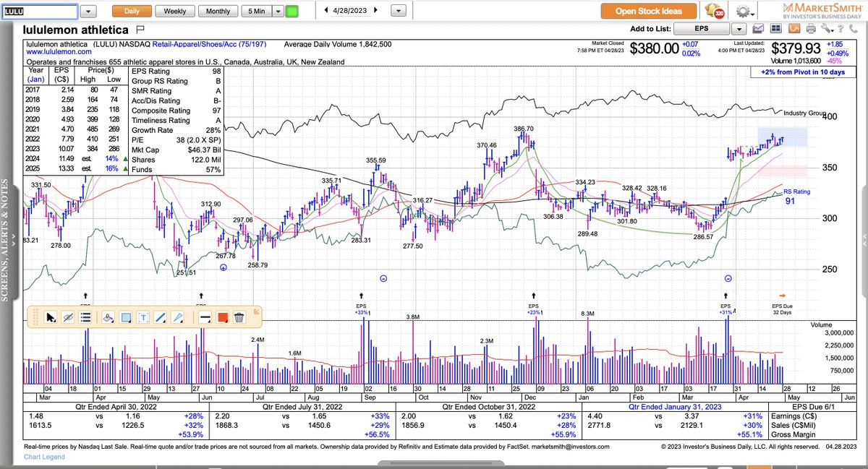Open the chart view icon near Add to List
This screenshot has width=868, height=469.
(x=759, y=29)
